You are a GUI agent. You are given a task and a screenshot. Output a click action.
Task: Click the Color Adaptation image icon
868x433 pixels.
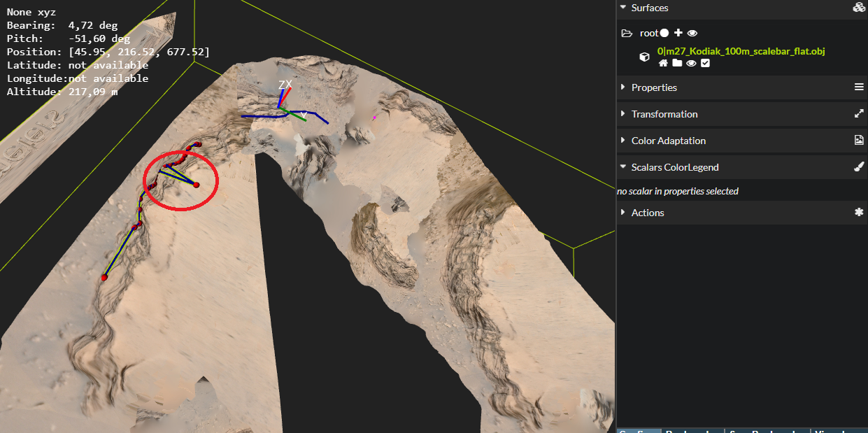[x=859, y=141]
